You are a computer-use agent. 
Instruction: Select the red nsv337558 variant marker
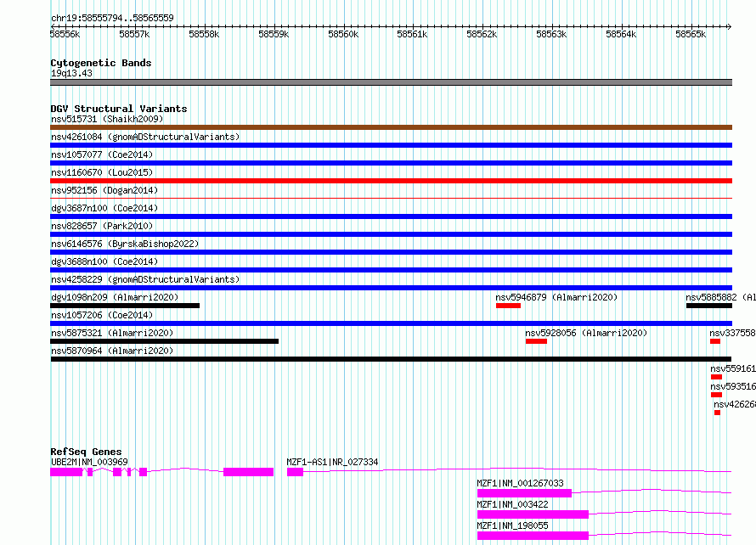pos(715,341)
